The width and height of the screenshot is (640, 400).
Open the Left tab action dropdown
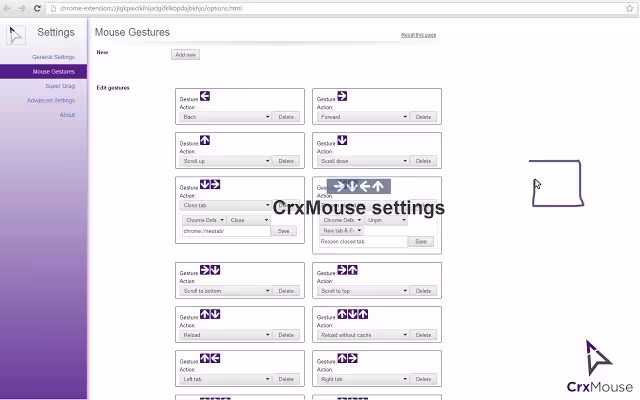[x=225, y=379]
